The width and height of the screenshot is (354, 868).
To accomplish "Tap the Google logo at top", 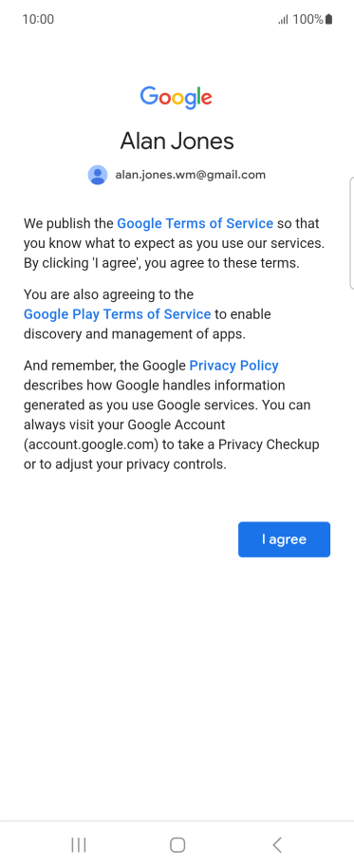I will 176,98.
